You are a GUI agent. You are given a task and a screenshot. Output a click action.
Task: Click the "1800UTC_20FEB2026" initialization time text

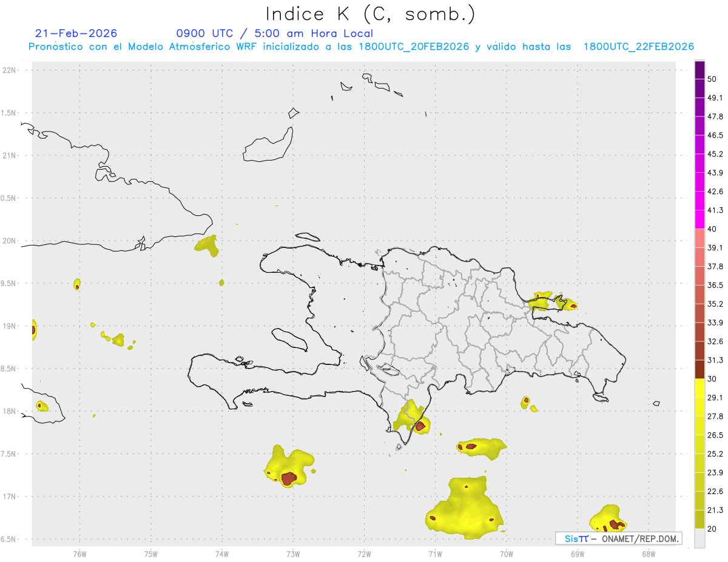(x=414, y=47)
